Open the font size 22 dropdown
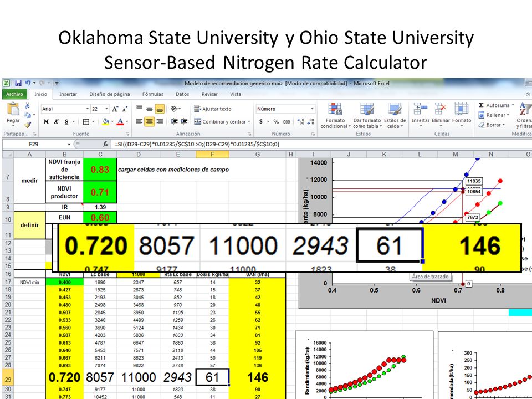Viewport: 532px width, 399px height. tap(107, 109)
